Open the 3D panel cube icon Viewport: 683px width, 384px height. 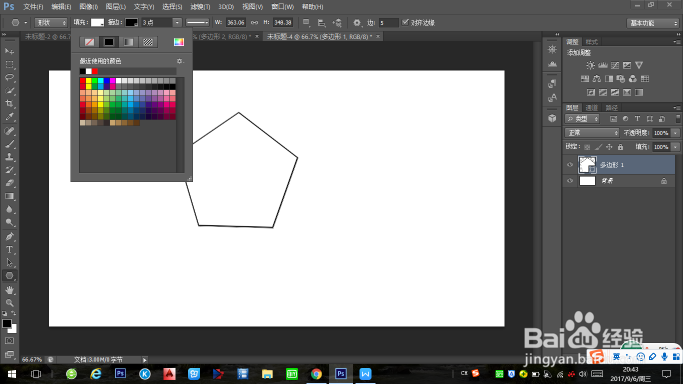(552, 118)
